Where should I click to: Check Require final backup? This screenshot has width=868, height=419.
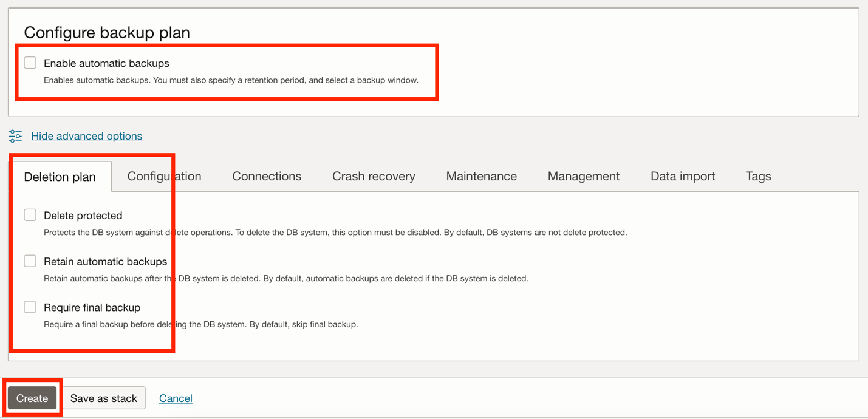[30, 307]
